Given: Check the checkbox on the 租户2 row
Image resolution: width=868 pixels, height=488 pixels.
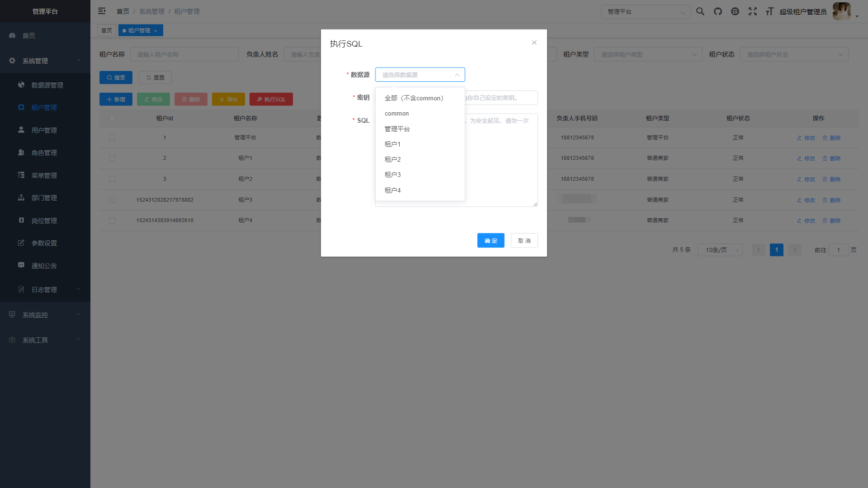Looking at the screenshot, I should point(112,179).
